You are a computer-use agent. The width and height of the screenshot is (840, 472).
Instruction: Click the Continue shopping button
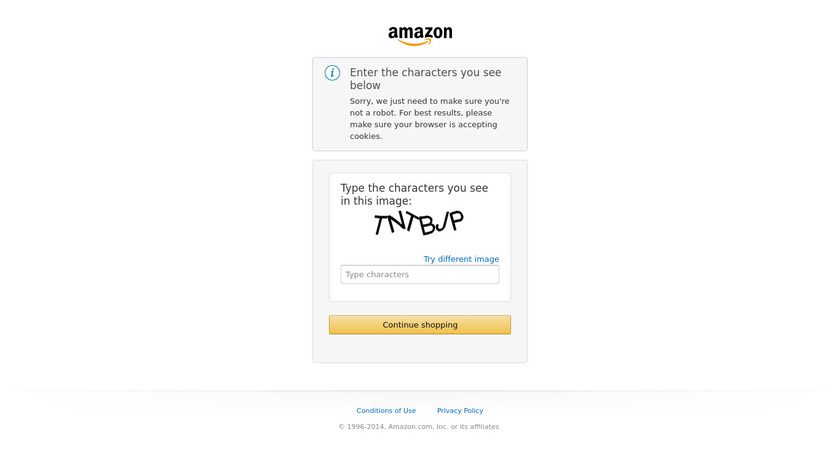pos(420,325)
